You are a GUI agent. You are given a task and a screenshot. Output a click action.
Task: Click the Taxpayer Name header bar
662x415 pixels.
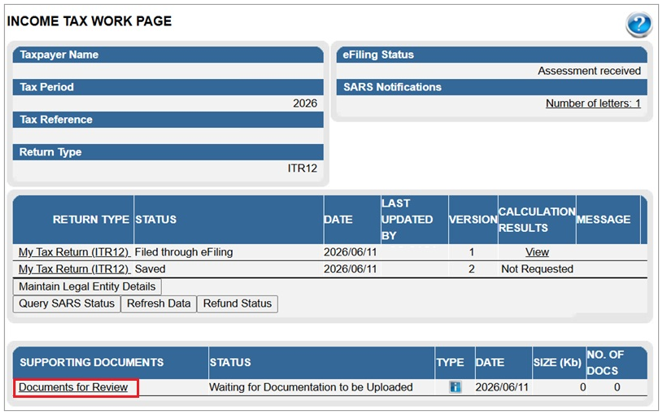[x=168, y=55]
